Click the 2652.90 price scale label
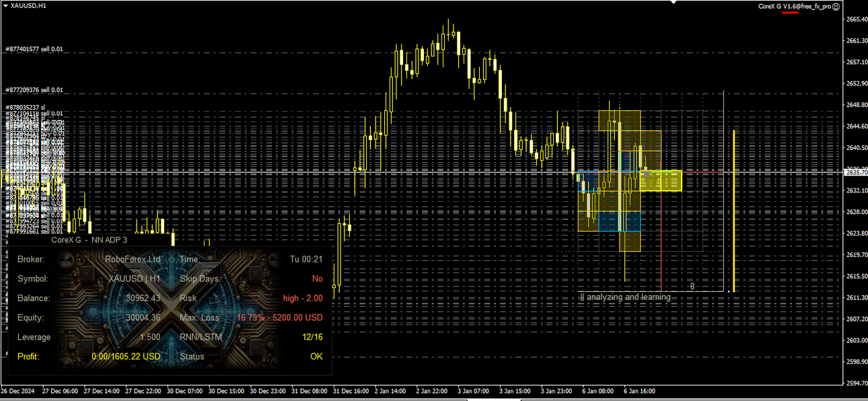The image size is (868, 401). pos(855,83)
